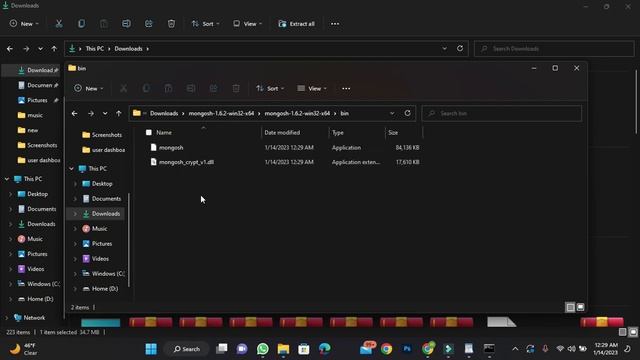This screenshot has height=360, width=640.
Task: Open Mail app with notification badge
Action: coord(367,349)
